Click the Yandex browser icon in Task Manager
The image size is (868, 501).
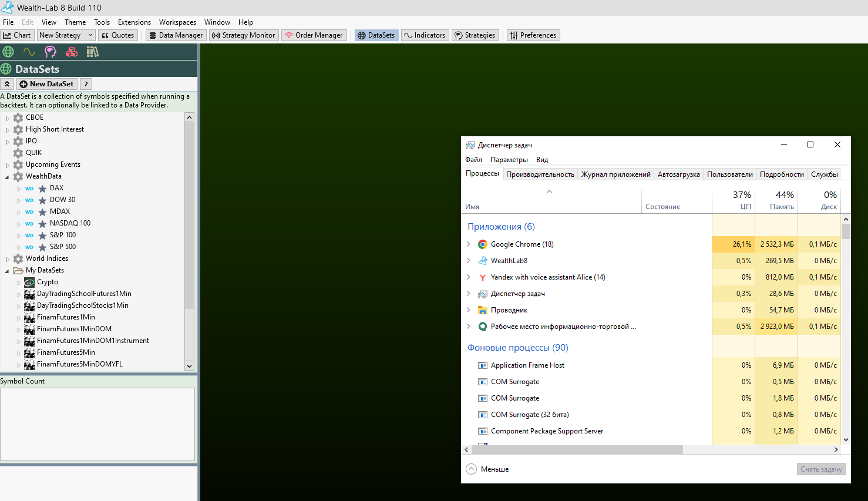pyautogui.click(x=482, y=277)
